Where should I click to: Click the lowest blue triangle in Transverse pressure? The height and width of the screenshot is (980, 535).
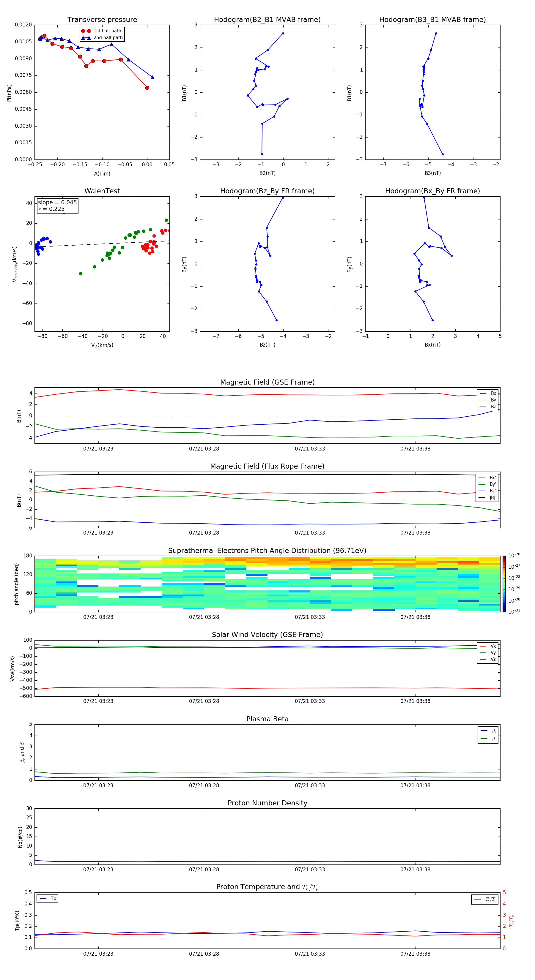[x=153, y=77]
